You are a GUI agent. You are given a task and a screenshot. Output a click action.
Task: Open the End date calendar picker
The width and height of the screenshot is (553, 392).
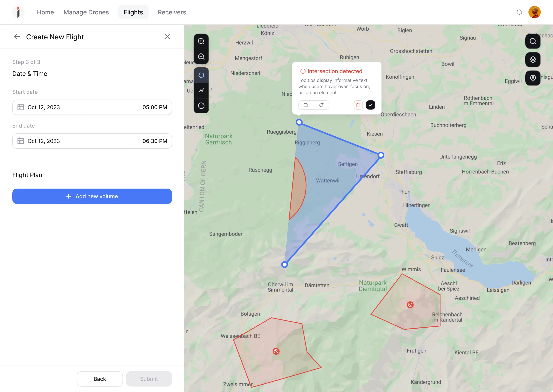pyautogui.click(x=21, y=141)
